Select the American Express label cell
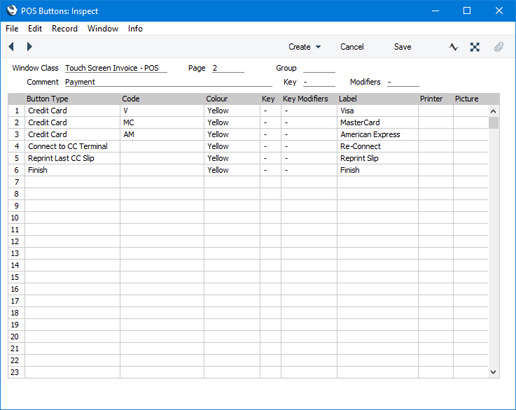The height and width of the screenshot is (410, 516). 378,134
